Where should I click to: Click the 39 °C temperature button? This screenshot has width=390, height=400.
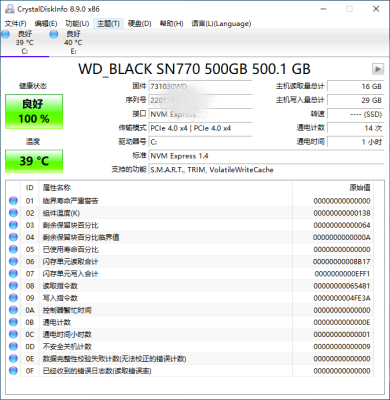[34, 161]
